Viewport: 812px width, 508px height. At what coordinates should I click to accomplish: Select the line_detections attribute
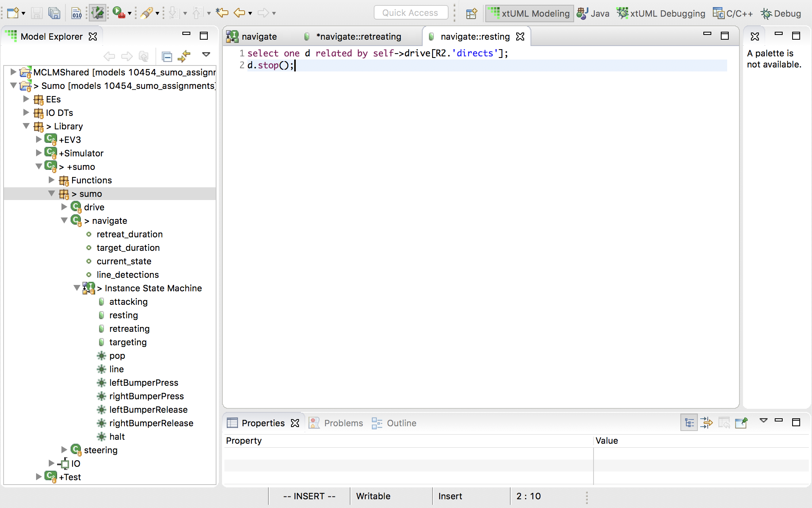[x=128, y=275]
